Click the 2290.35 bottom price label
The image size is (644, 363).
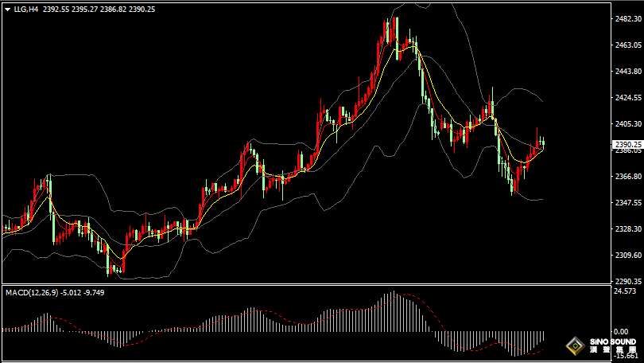[627, 282]
